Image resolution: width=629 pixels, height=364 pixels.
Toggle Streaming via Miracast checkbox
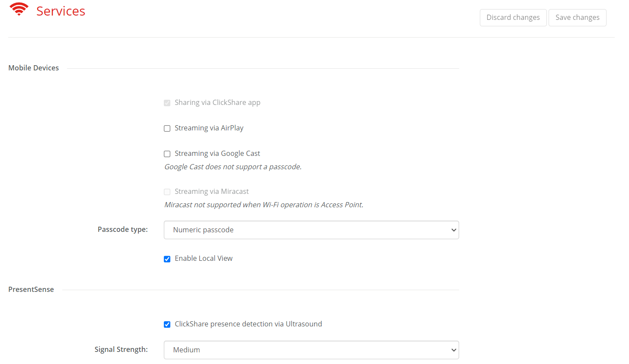167,192
